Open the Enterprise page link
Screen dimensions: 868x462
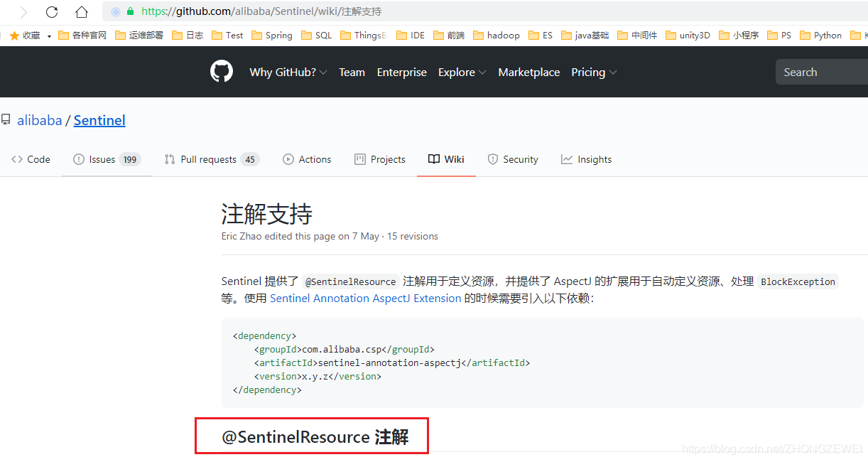(402, 72)
